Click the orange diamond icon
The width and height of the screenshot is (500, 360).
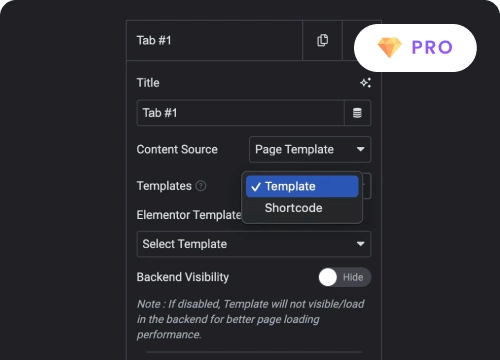point(390,48)
